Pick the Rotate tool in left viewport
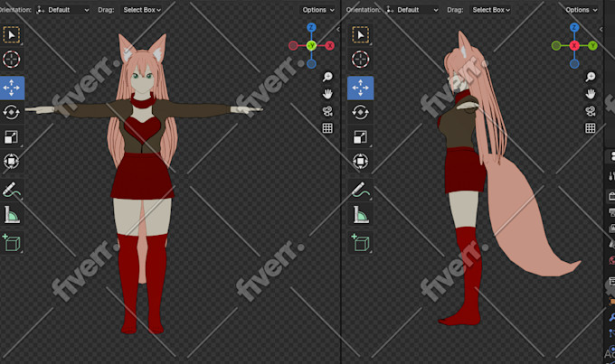Image resolution: width=615 pixels, height=364 pixels. click(12, 113)
